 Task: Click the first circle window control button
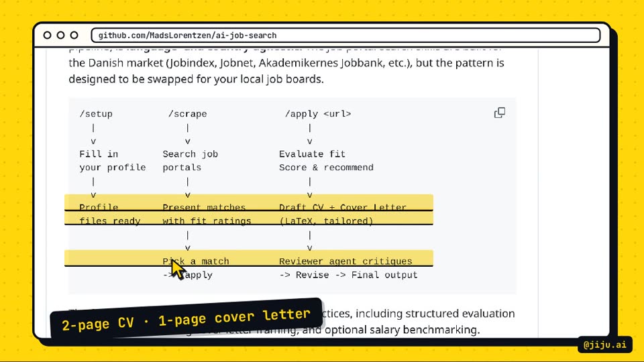click(47, 36)
